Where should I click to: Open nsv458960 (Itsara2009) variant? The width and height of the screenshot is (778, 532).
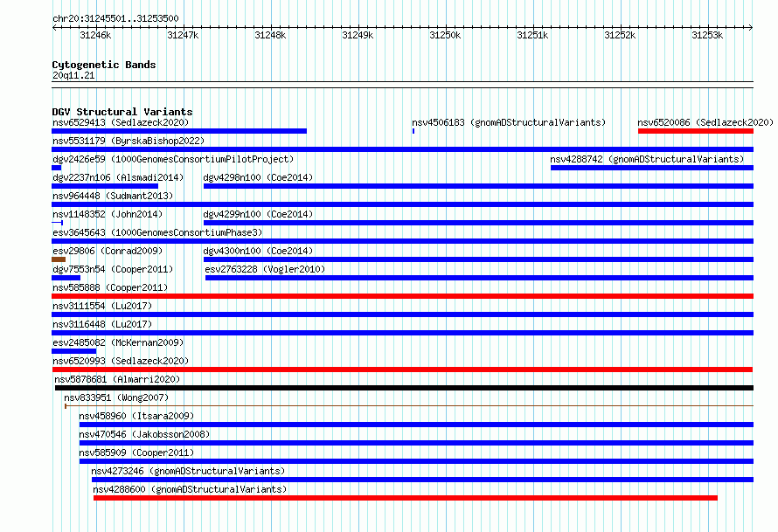[x=136, y=416]
